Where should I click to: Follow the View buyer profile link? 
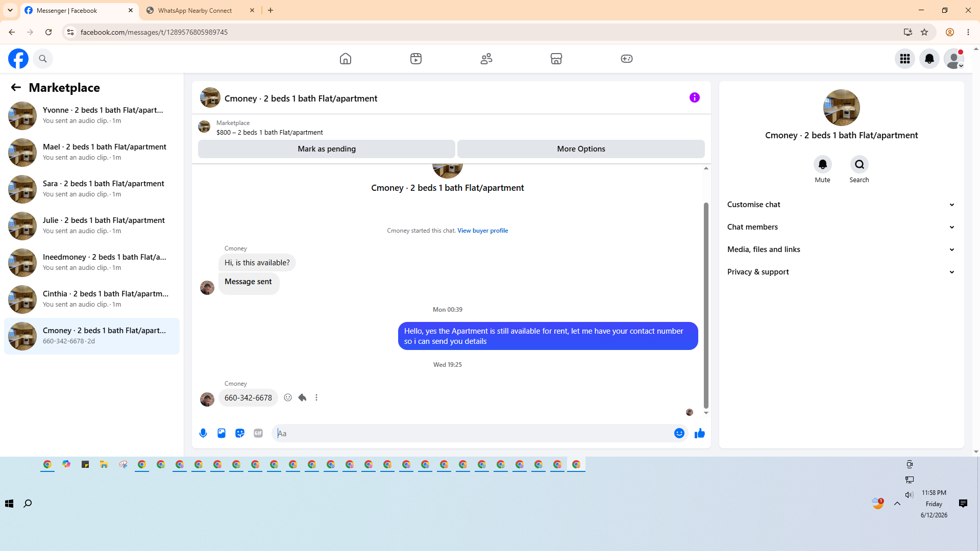point(483,231)
